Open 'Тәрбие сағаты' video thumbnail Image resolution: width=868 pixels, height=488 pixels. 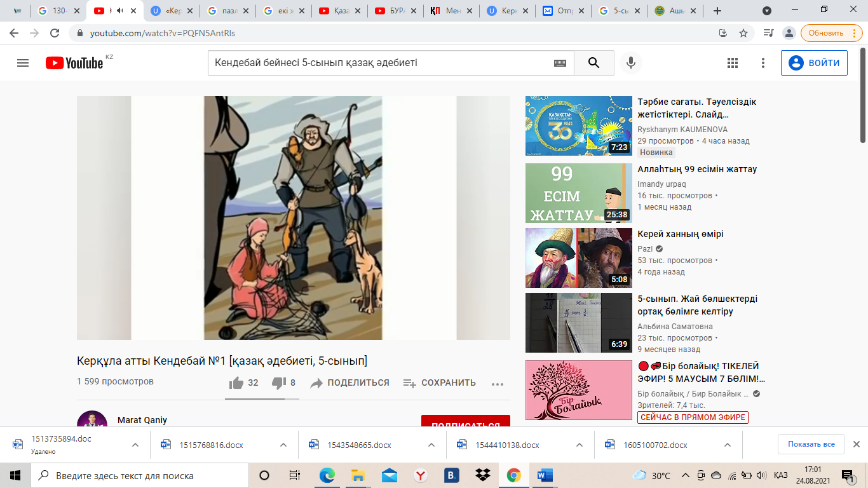pyautogui.click(x=579, y=126)
